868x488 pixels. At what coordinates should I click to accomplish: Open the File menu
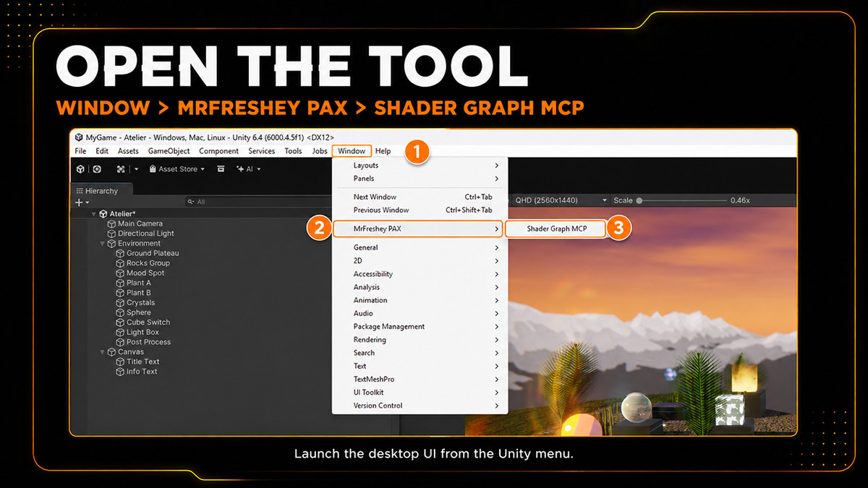(x=80, y=151)
